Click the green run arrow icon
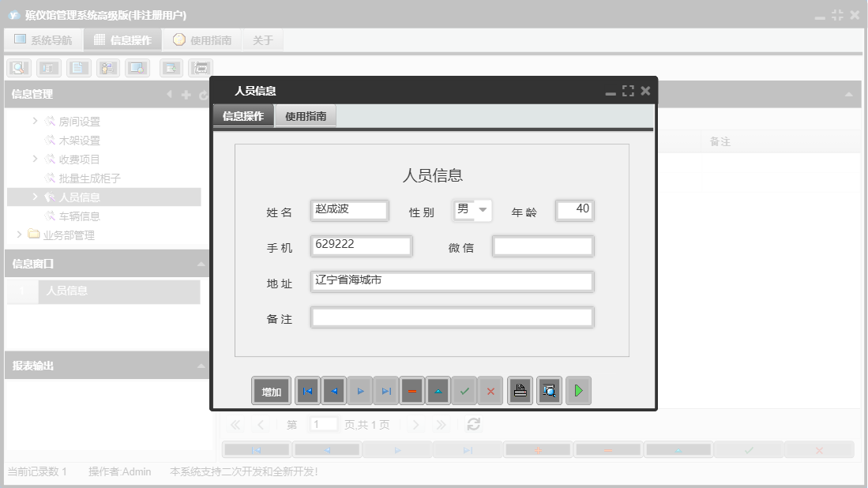Image resolution: width=868 pixels, height=488 pixels. tap(578, 390)
